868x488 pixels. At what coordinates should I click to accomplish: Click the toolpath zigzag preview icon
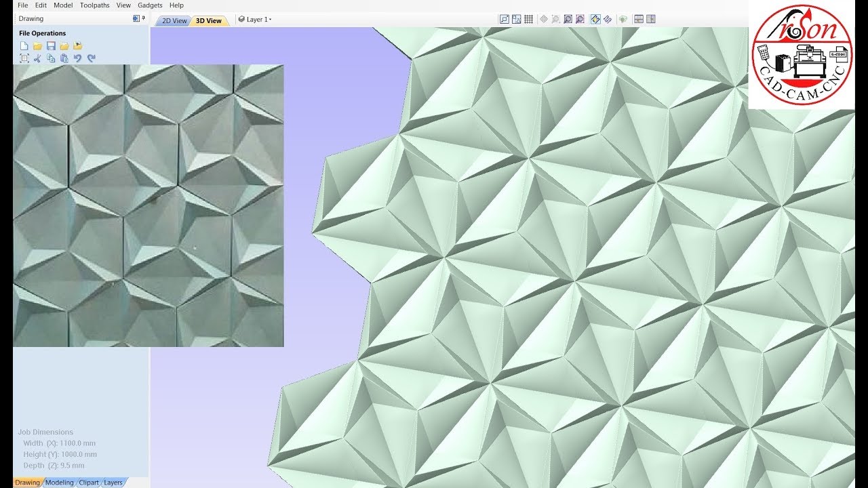[608, 19]
